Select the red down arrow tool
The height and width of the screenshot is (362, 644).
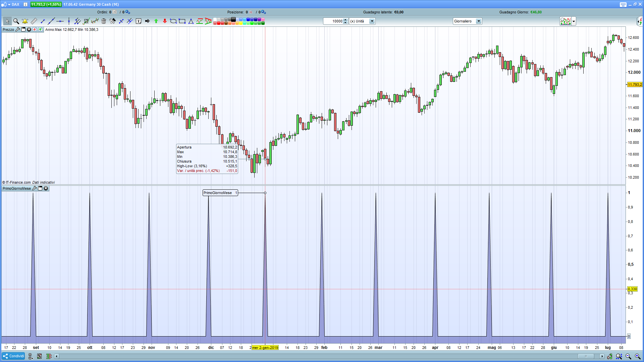165,21
